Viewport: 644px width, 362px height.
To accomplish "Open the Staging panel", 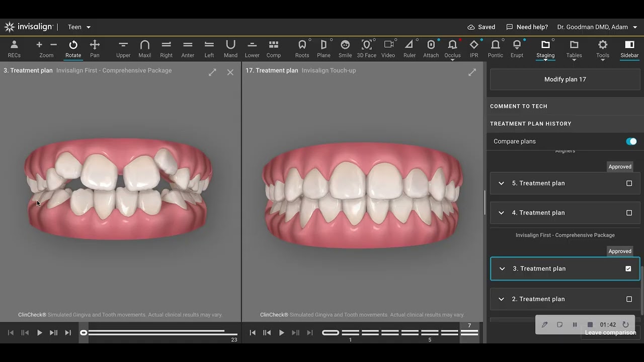I will [545, 49].
